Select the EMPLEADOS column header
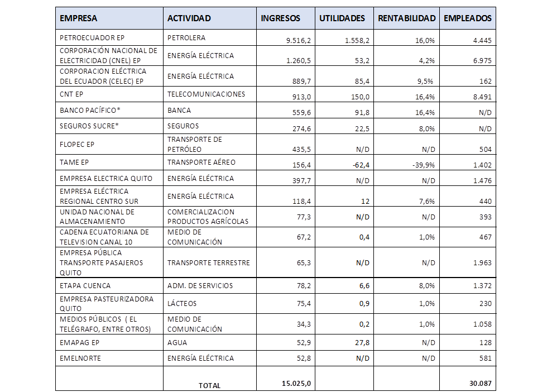The image size is (552, 392). [x=468, y=18]
